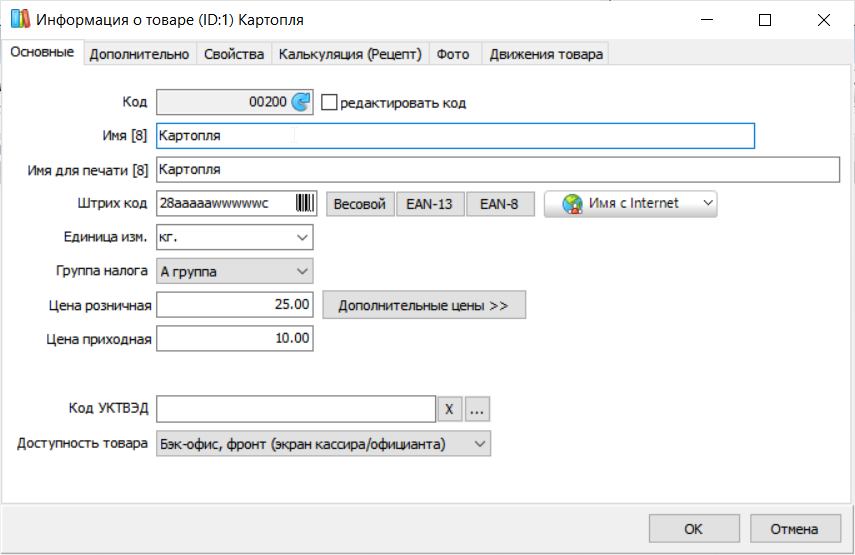Confirm with the OK button
855x555 pixels.
coord(694,528)
